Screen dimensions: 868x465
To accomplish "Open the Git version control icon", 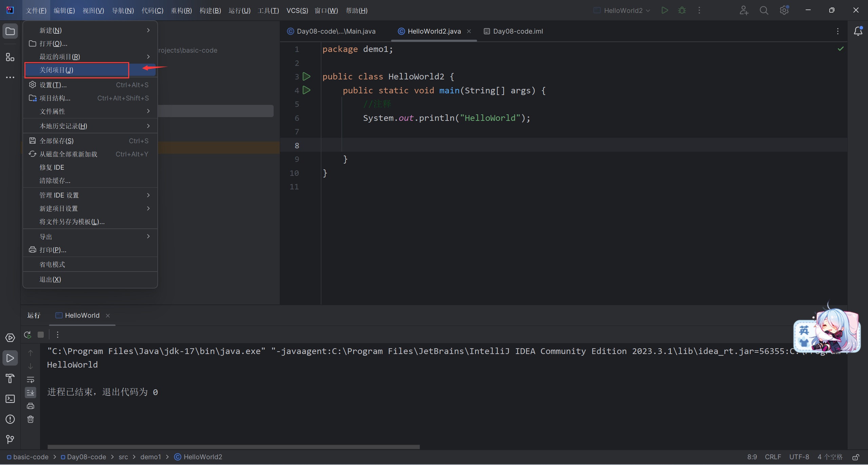I will (10, 439).
